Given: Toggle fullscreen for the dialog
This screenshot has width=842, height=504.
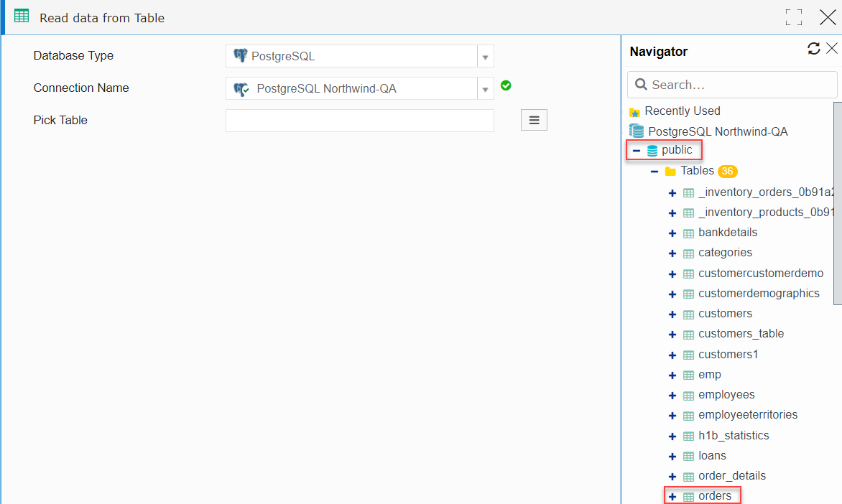Looking at the screenshot, I should point(794,17).
